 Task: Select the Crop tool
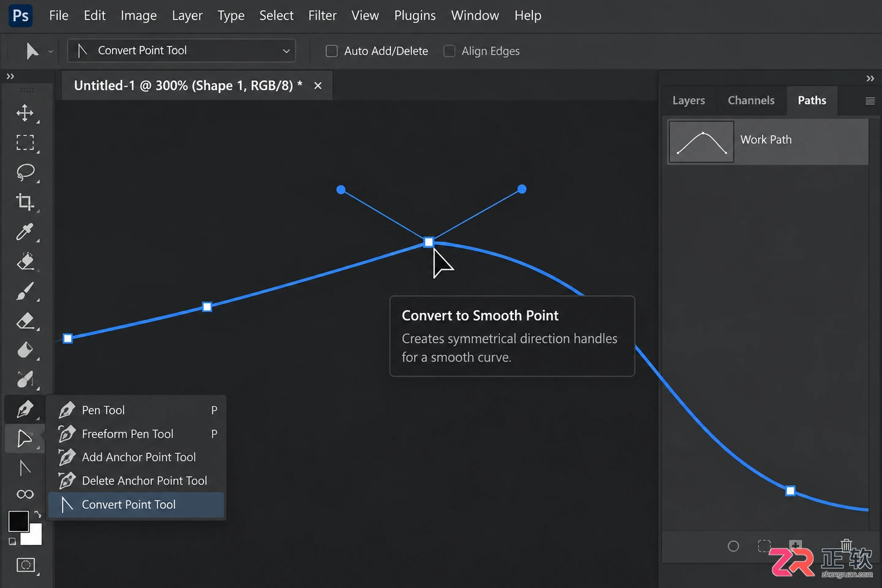pyautogui.click(x=25, y=202)
